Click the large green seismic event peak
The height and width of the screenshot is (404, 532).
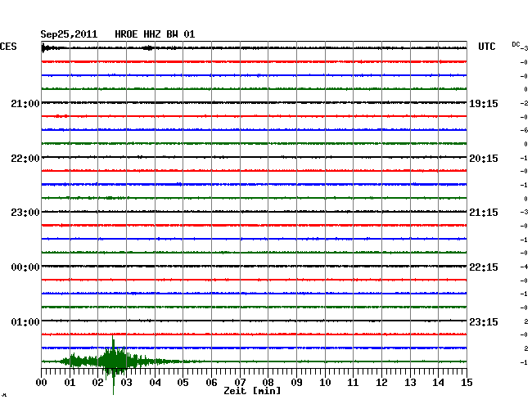click(x=113, y=361)
